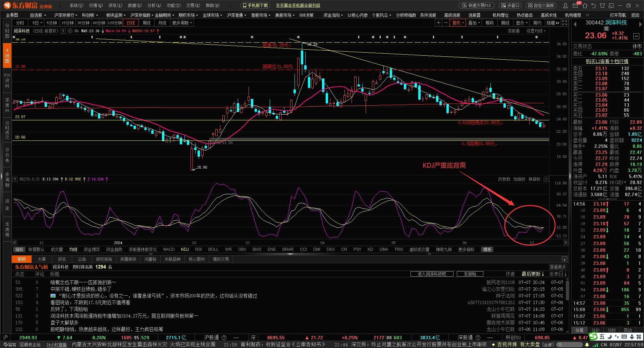Go to next stock arrow beside 润泽科技

click(x=640, y=24)
